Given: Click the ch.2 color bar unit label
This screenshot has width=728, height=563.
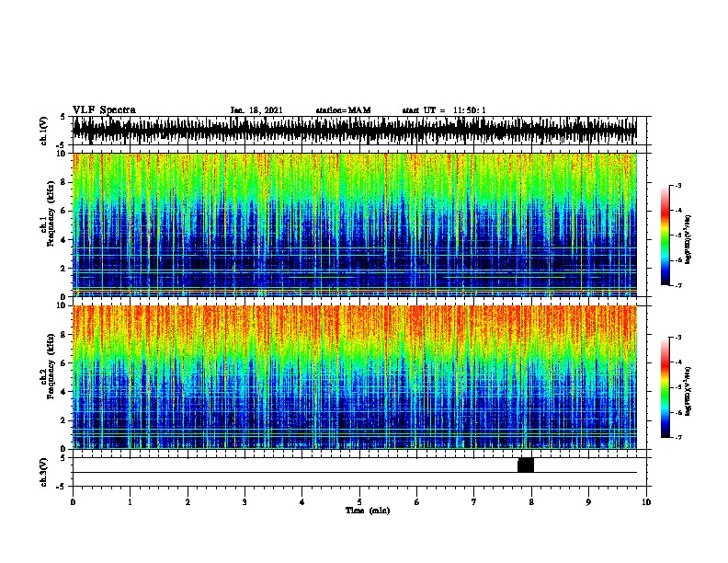Looking at the screenshot, I should pos(688,392).
